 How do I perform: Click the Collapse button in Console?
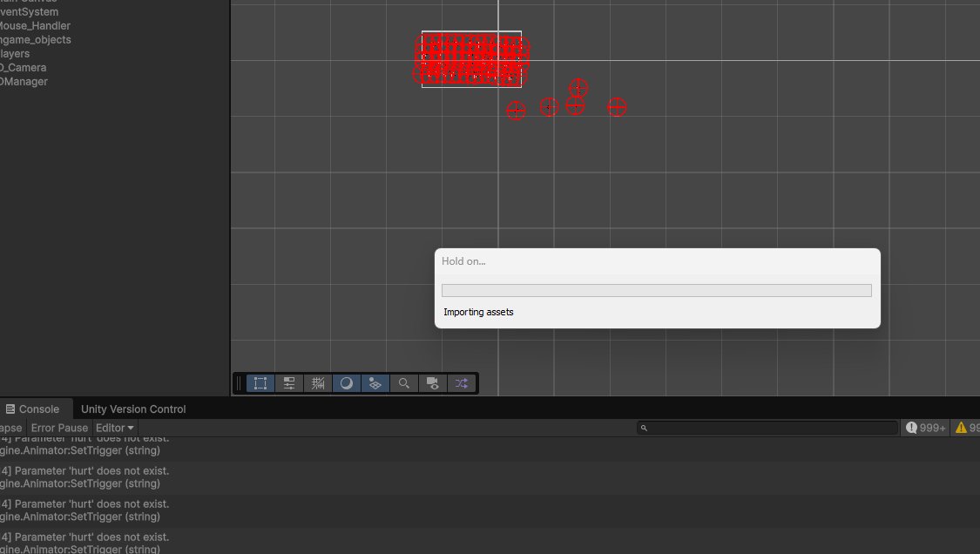click(10, 428)
